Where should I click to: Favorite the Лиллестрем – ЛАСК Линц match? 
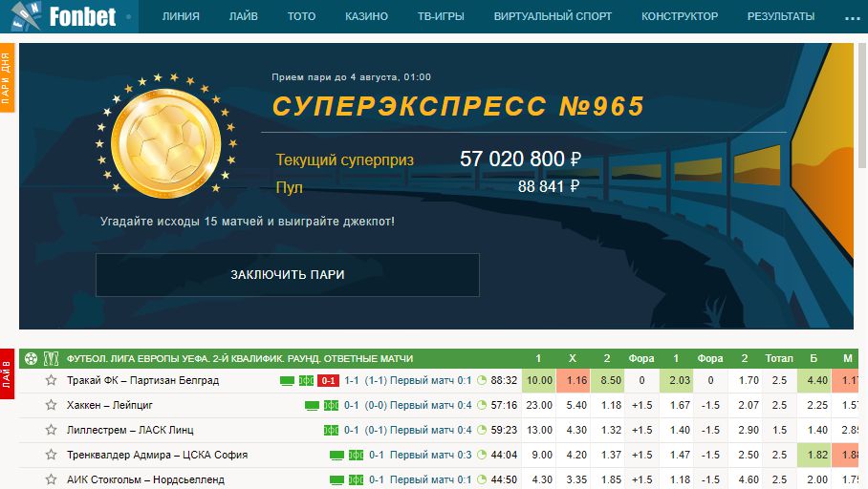51,429
